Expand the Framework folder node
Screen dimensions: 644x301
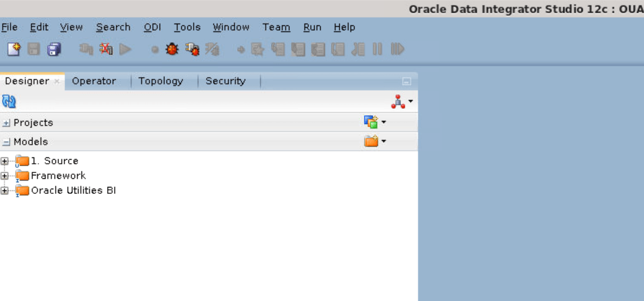point(5,176)
